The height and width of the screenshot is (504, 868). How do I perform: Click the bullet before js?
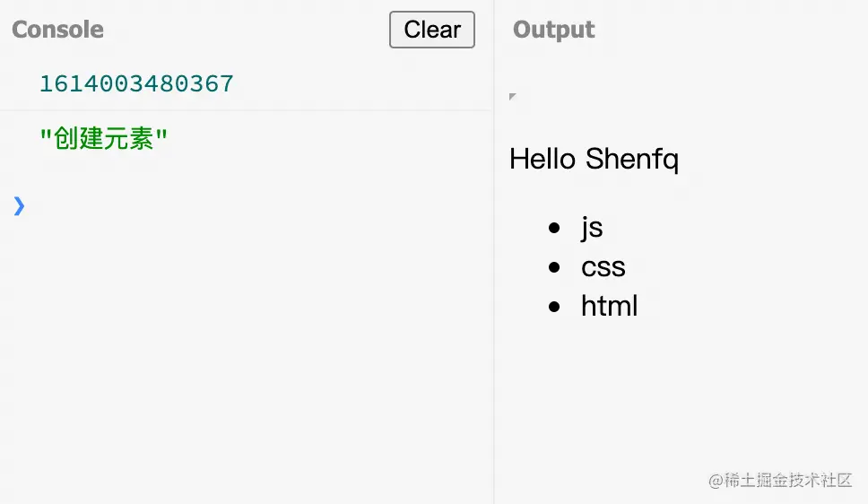[x=554, y=228]
